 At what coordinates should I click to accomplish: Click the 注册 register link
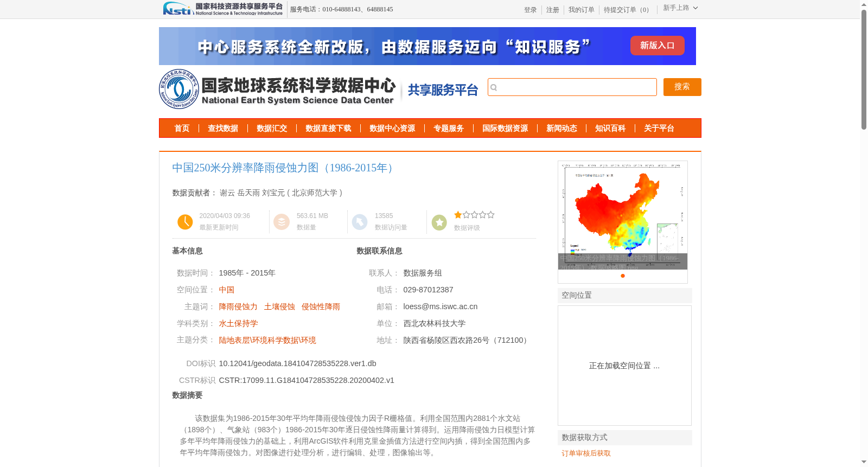(553, 10)
